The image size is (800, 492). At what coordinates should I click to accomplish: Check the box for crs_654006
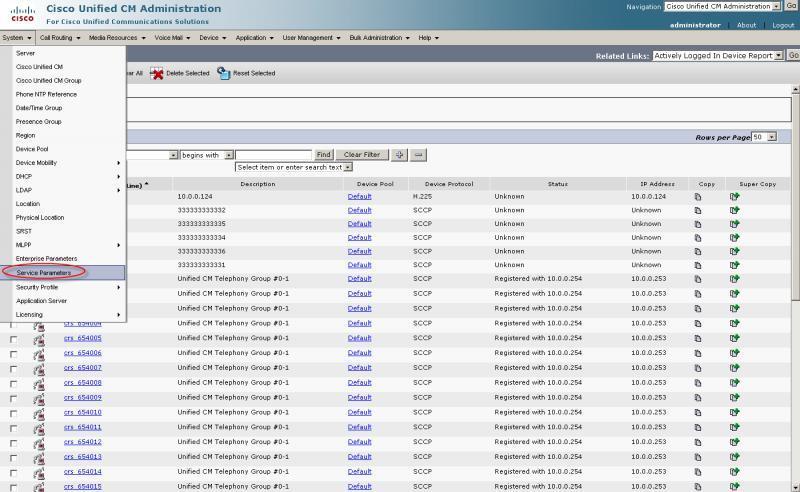coord(13,354)
